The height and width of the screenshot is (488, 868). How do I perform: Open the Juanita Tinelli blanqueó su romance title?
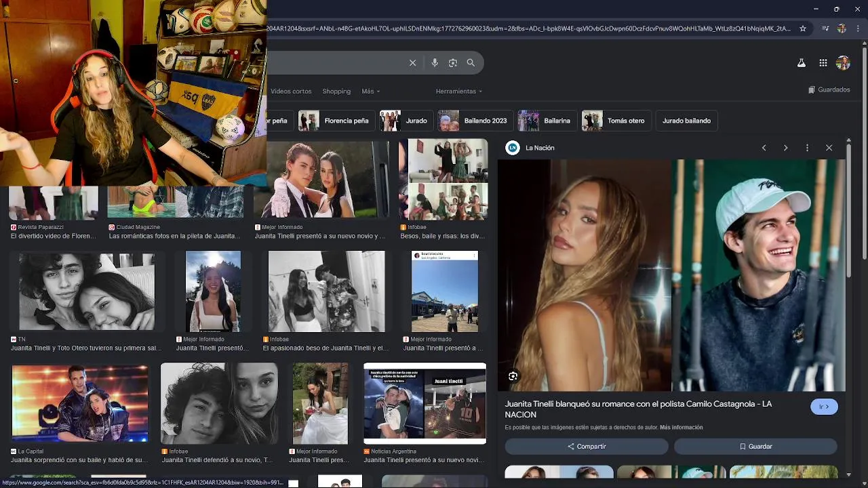(638, 409)
